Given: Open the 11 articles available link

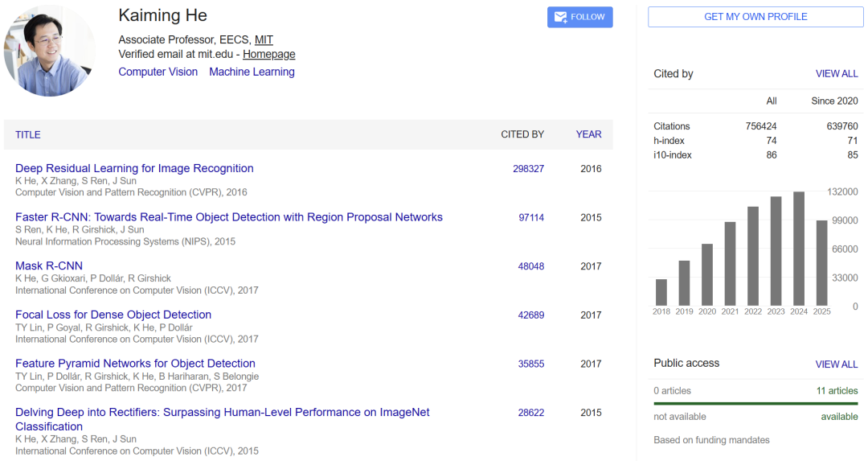Looking at the screenshot, I should 837,391.
